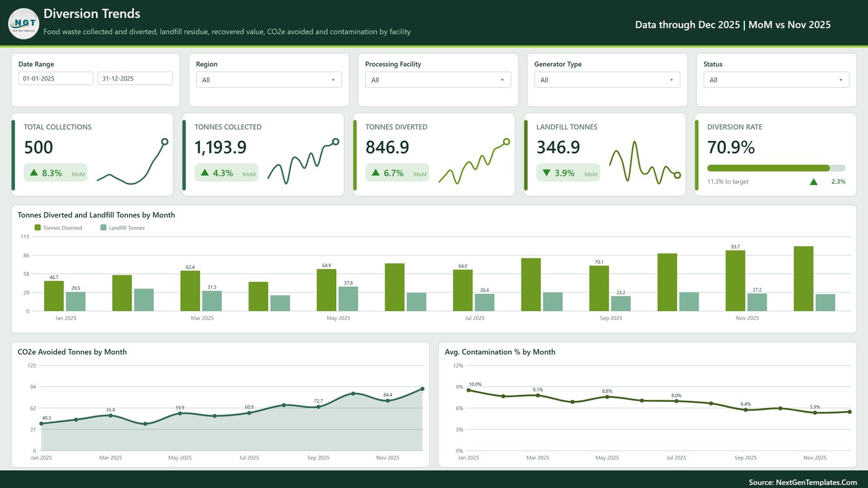Screen dimensions: 868x488
Task: Click the CO2e data point labeled 72.7
Action: pos(318,407)
